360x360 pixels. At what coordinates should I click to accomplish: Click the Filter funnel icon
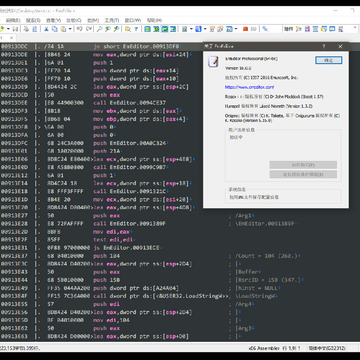136,29
